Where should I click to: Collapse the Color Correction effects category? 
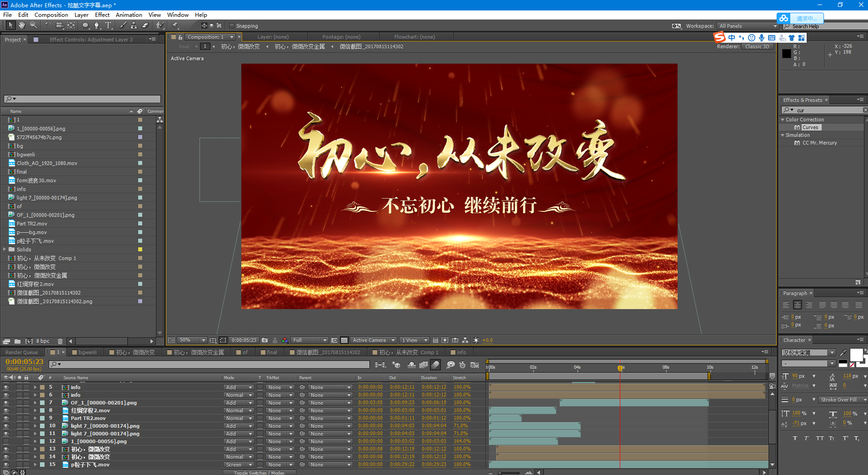(783, 120)
